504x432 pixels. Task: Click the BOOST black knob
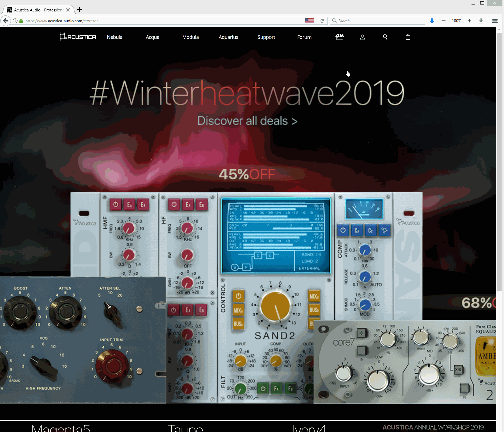[x=20, y=312]
